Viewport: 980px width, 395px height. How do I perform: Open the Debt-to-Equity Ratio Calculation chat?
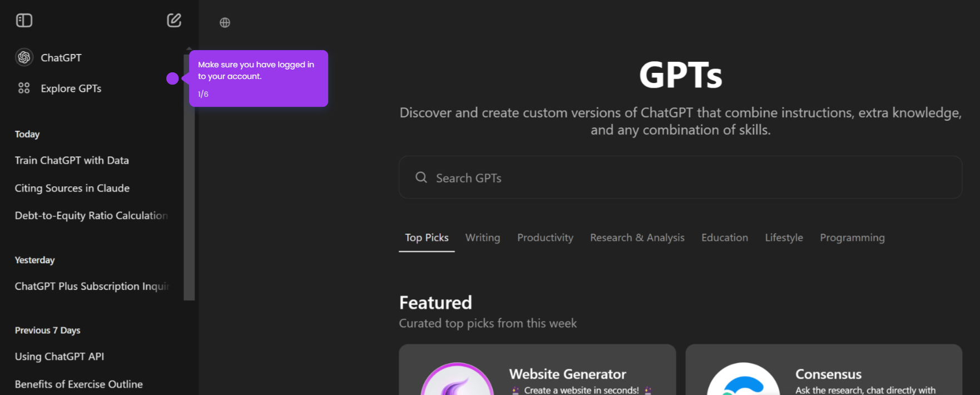[x=92, y=215]
